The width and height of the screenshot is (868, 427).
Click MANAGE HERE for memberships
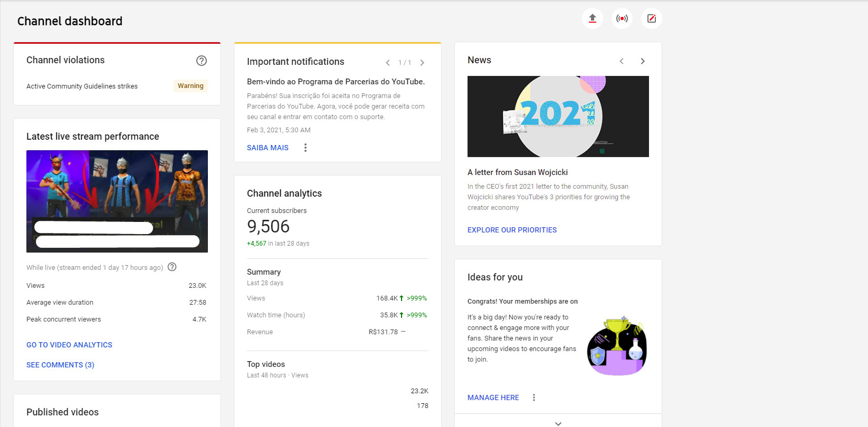[493, 397]
